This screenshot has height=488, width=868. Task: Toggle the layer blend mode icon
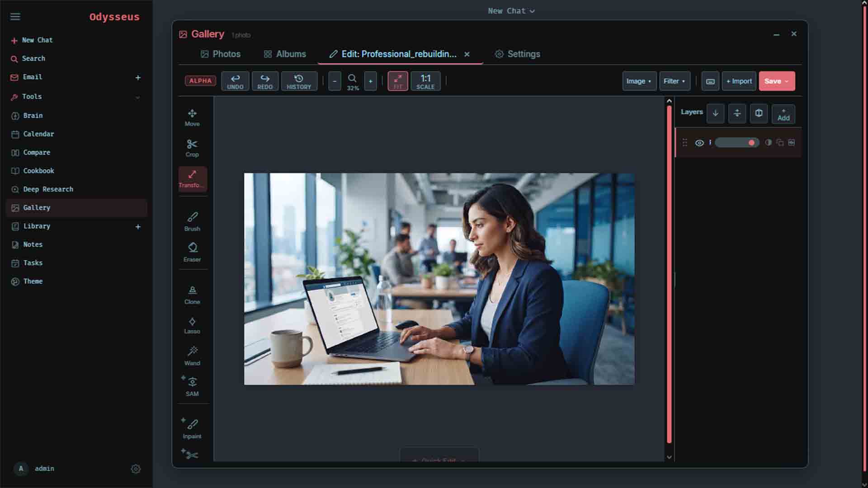(x=768, y=143)
